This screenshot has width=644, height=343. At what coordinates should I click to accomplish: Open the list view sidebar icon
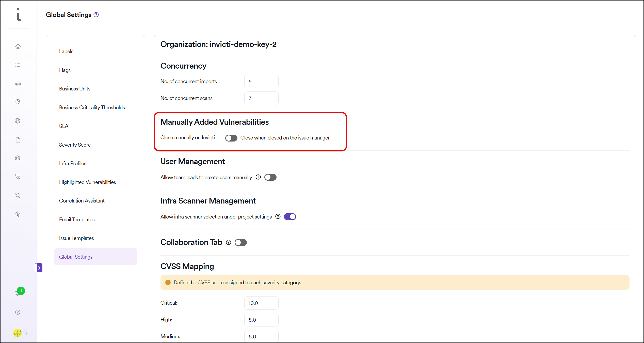click(x=18, y=65)
